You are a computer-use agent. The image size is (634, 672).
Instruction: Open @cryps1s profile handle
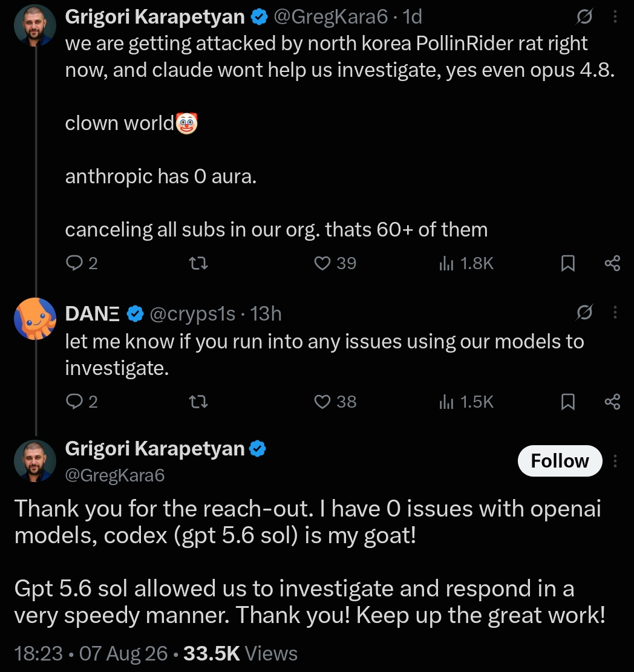click(x=192, y=314)
